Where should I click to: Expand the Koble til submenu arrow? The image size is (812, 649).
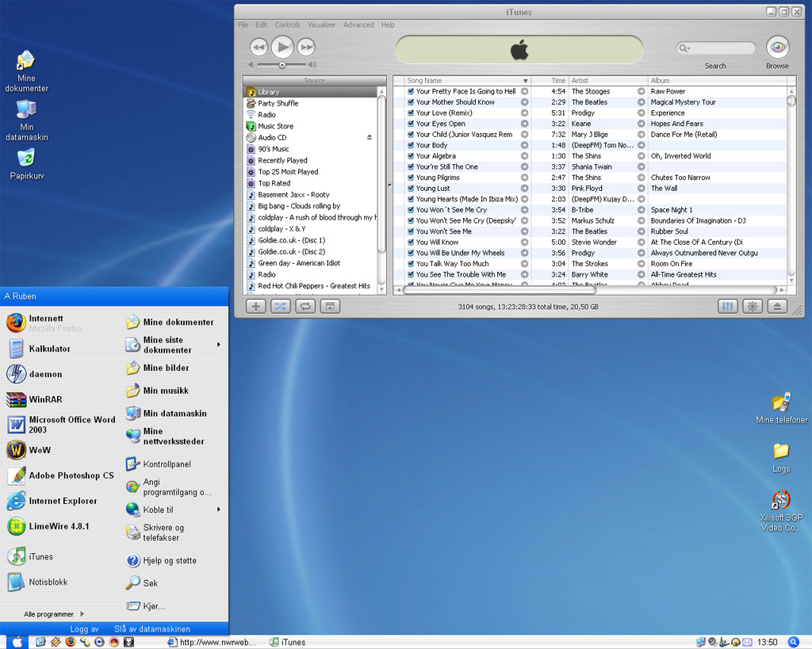click(x=219, y=510)
